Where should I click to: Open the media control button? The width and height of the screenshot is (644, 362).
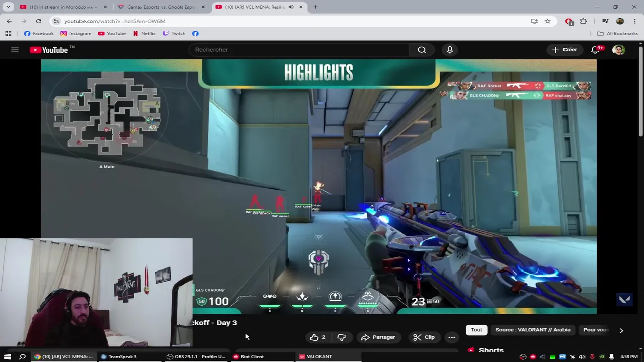pyautogui.click(x=605, y=21)
